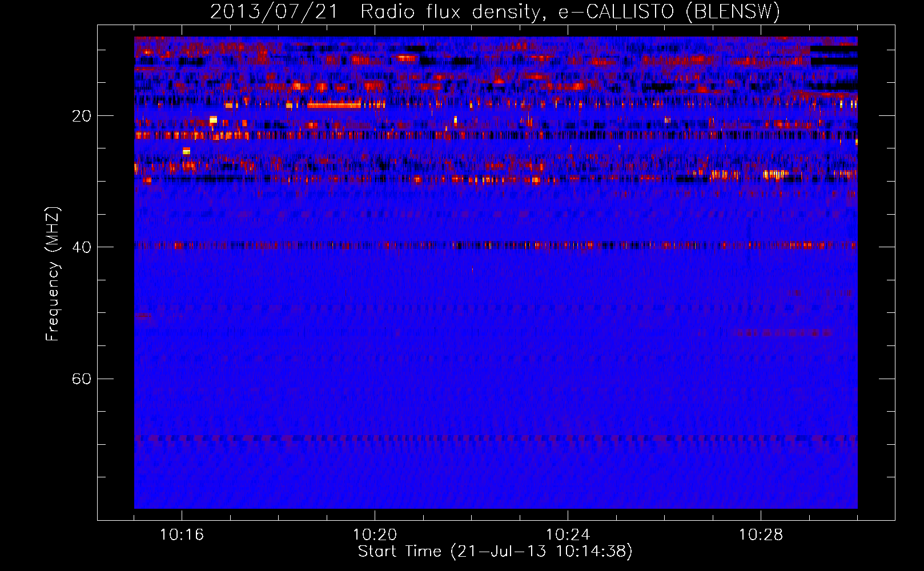Click the 10:16 time tick label
This screenshot has height=571, width=924.
[x=182, y=535]
